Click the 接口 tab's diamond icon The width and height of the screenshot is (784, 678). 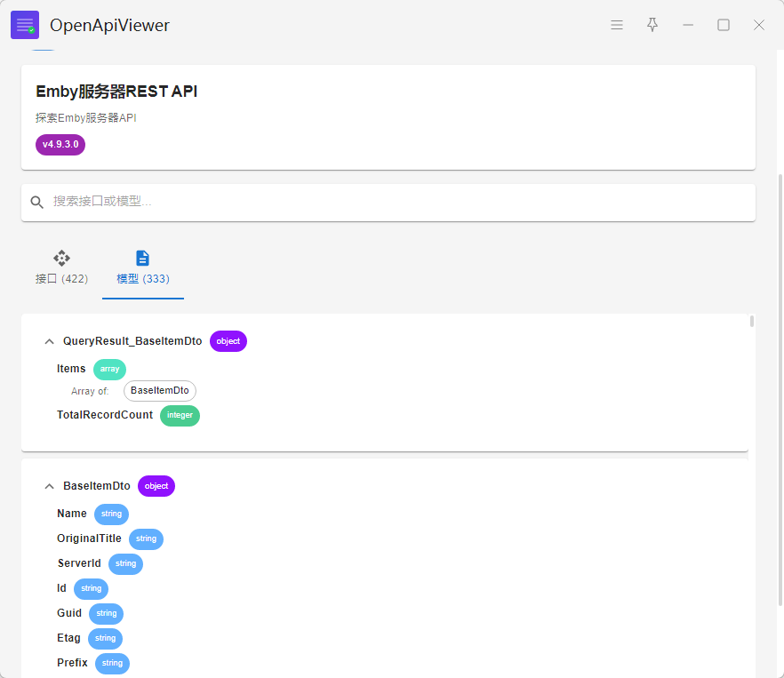coord(61,259)
